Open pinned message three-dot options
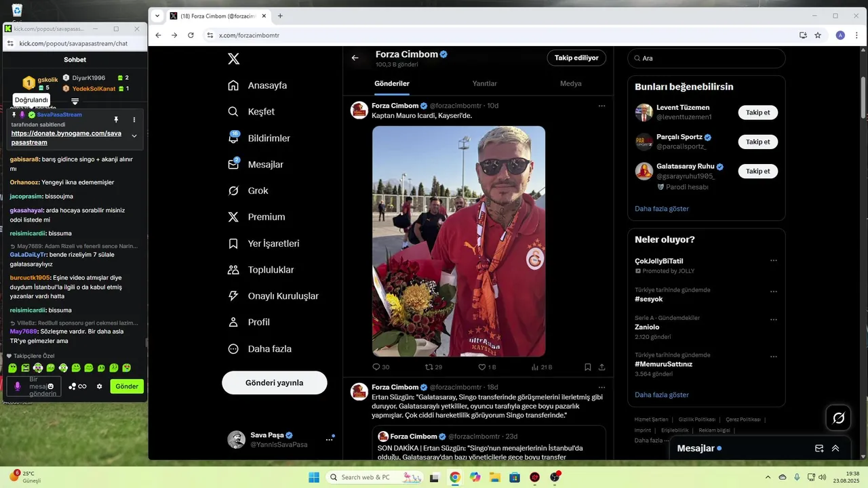Viewport: 868px width, 488px height. (134, 119)
